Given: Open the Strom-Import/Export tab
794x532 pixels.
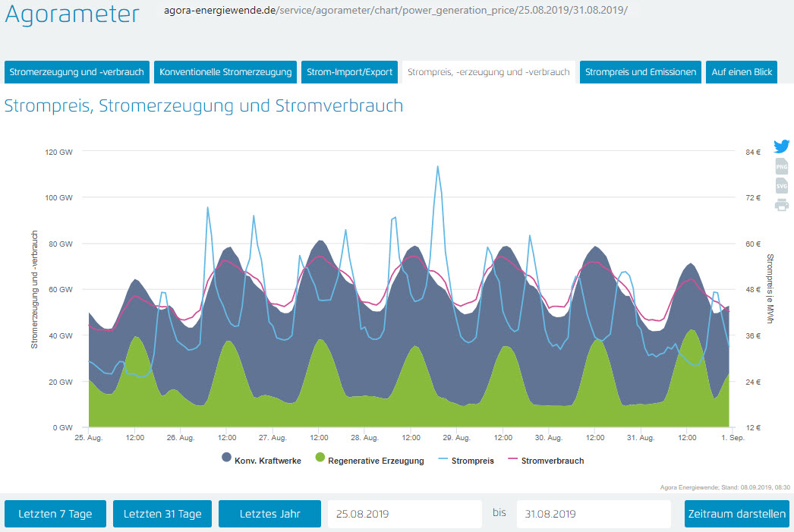Looking at the screenshot, I should [349, 72].
